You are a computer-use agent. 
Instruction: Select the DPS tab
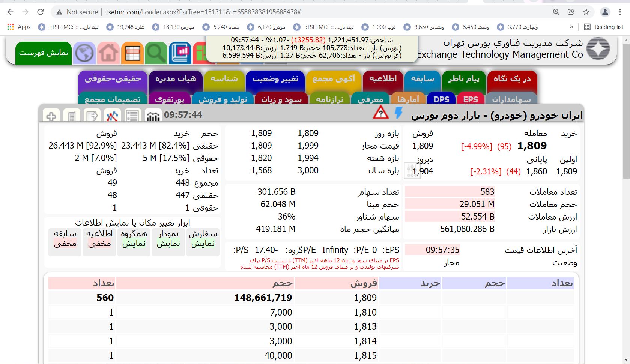pos(441,99)
